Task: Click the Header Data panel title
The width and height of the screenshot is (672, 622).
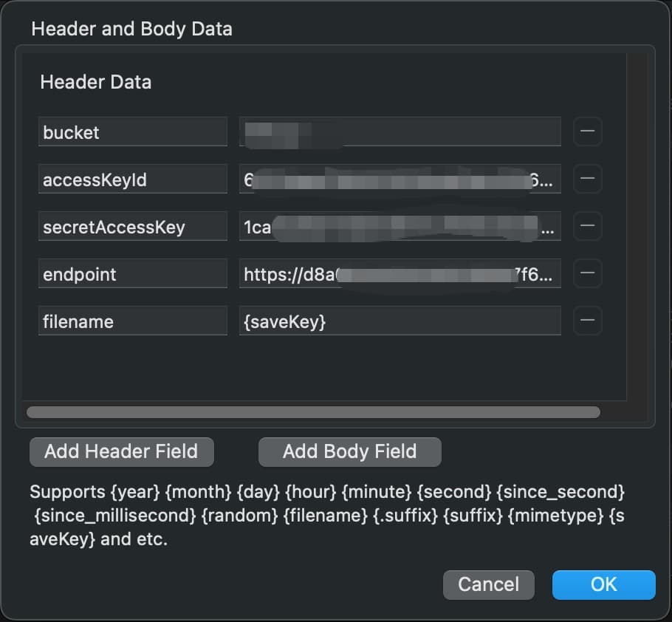Action: [95, 82]
